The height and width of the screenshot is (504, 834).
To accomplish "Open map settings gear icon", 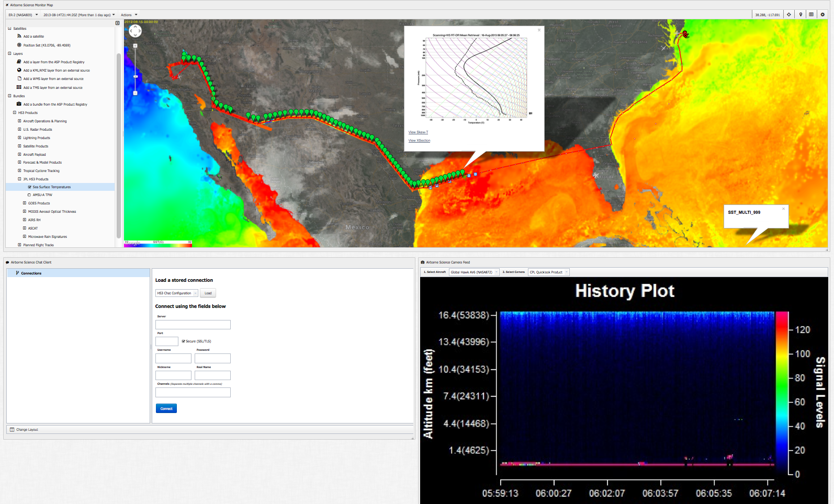I will (x=822, y=15).
